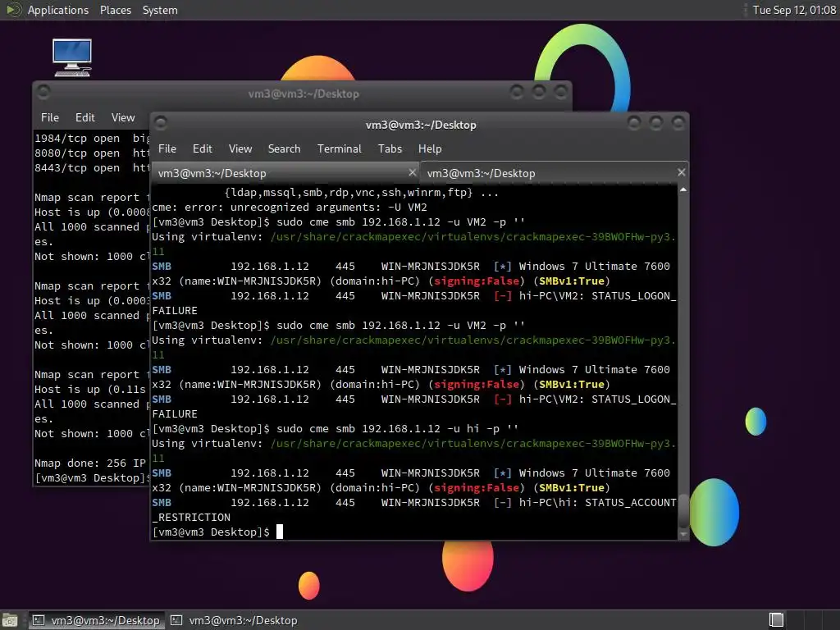
Task: Open Search menu in front terminal
Action: pyautogui.click(x=284, y=149)
